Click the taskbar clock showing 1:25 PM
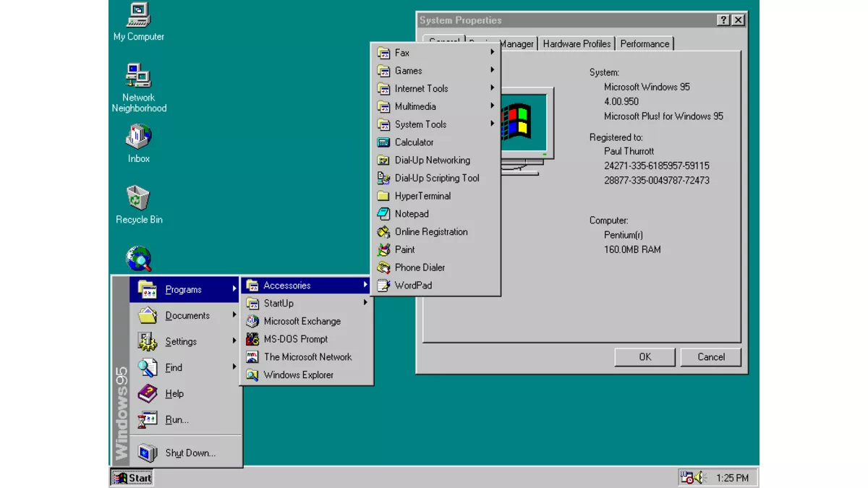This screenshot has width=868, height=488. [x=732, y=478]
